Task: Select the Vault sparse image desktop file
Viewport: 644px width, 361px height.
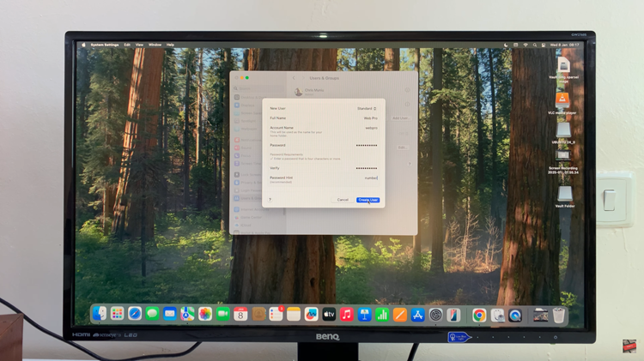Action: 563,69
